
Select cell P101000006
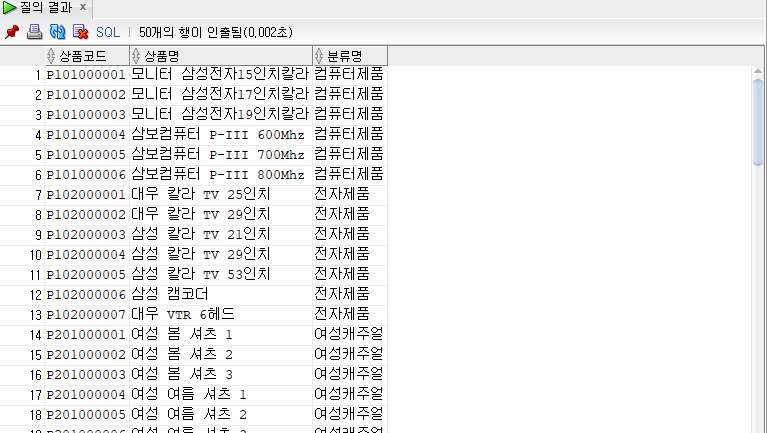(87, 175)
